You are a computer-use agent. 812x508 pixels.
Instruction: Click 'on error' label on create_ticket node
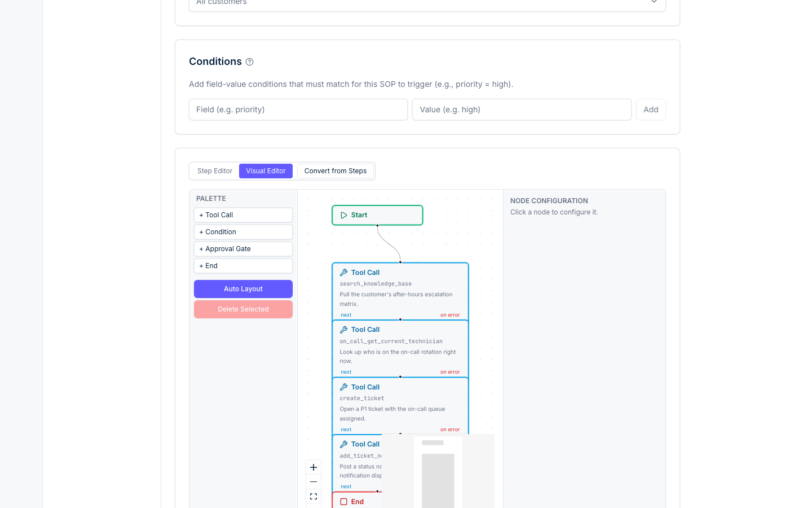pyautogui.click(x=450, y=430)
